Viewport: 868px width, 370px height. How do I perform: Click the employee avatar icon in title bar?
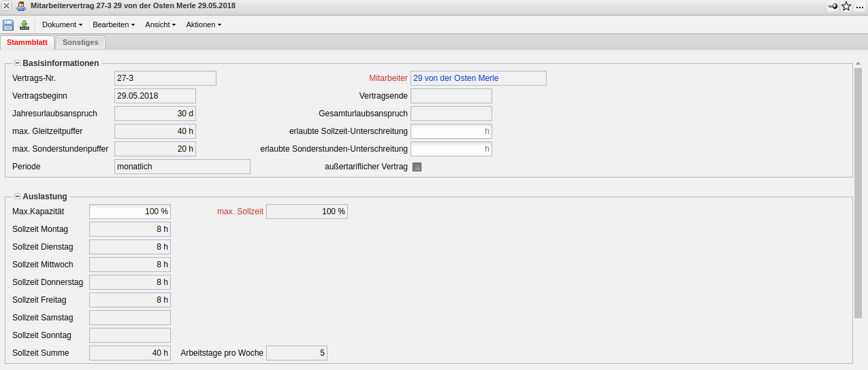point(21,6)
